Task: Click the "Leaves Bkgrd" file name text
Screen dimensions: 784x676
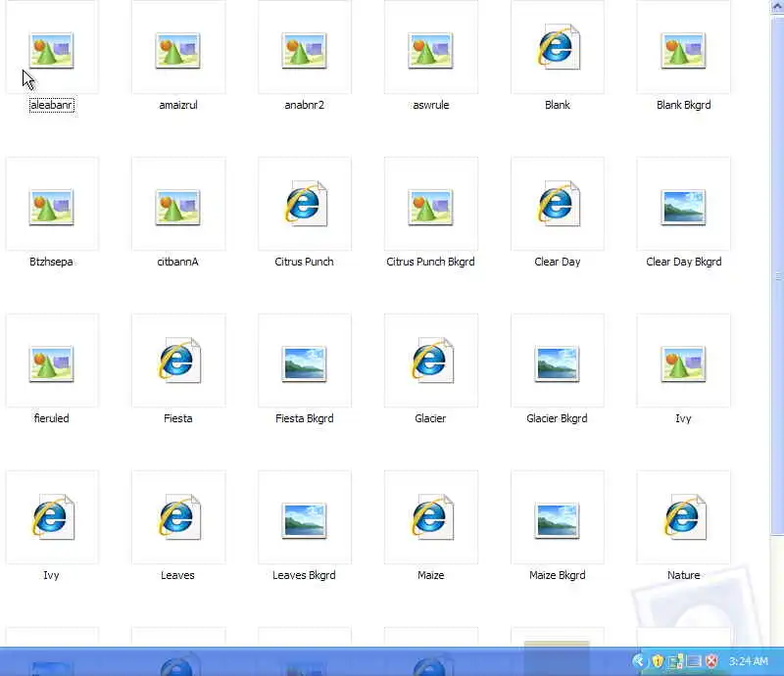Action: point(304,575)
